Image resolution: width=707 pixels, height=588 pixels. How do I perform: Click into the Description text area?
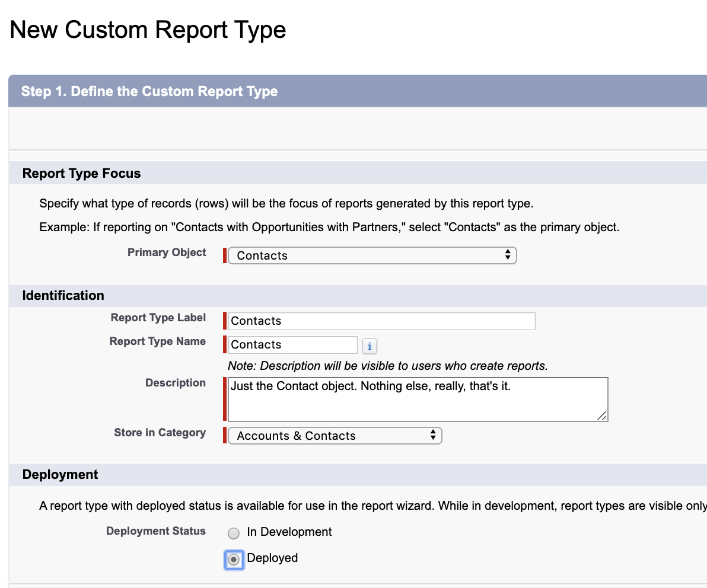(x=418, y=400)
